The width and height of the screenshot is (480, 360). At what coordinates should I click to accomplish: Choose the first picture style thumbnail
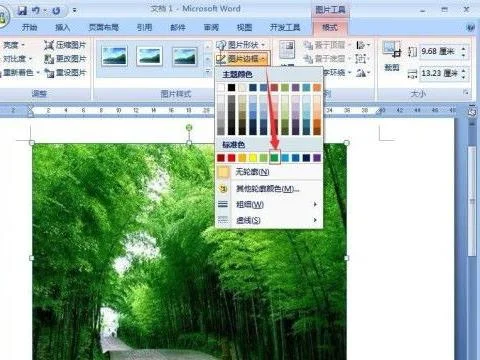tap(114, 56)
